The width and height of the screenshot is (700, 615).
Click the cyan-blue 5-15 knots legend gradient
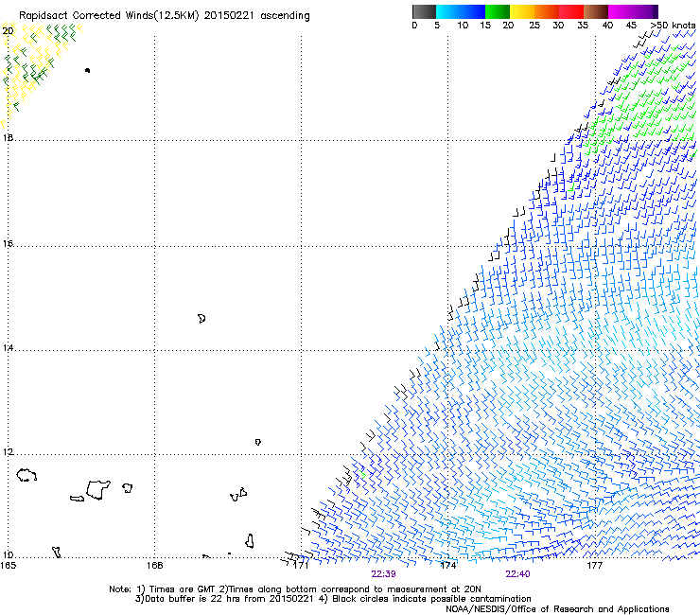point(461,11)
